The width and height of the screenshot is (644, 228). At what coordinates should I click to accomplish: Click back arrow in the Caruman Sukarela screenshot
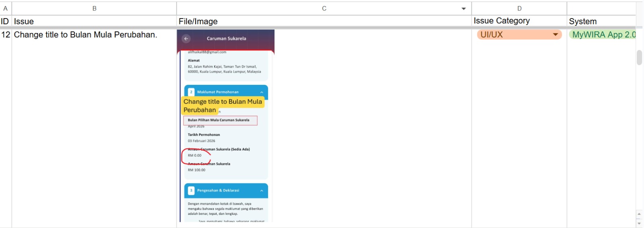coord(186,39)
